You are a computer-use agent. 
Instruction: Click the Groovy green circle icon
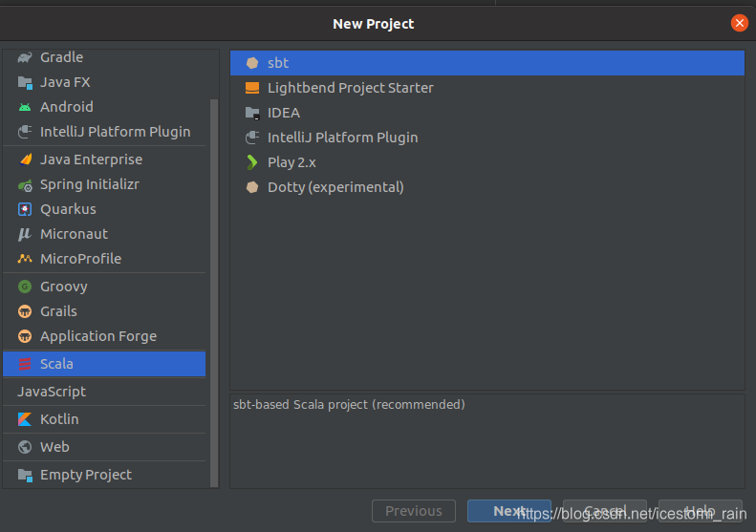[x=25, y=287]
